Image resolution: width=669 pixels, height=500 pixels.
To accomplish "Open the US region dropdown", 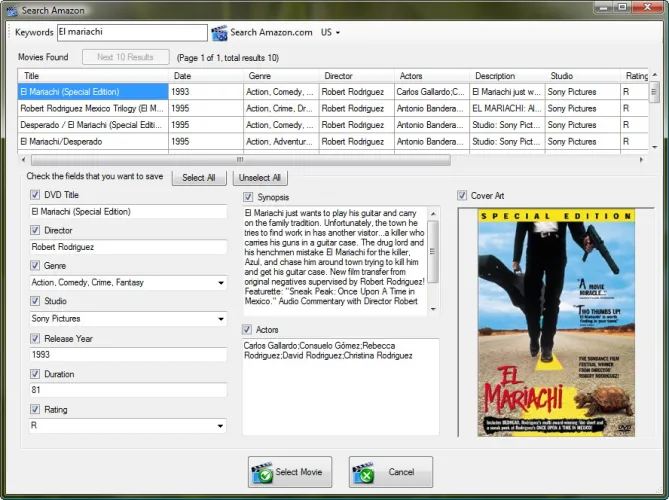I will [x=330, y=33].
